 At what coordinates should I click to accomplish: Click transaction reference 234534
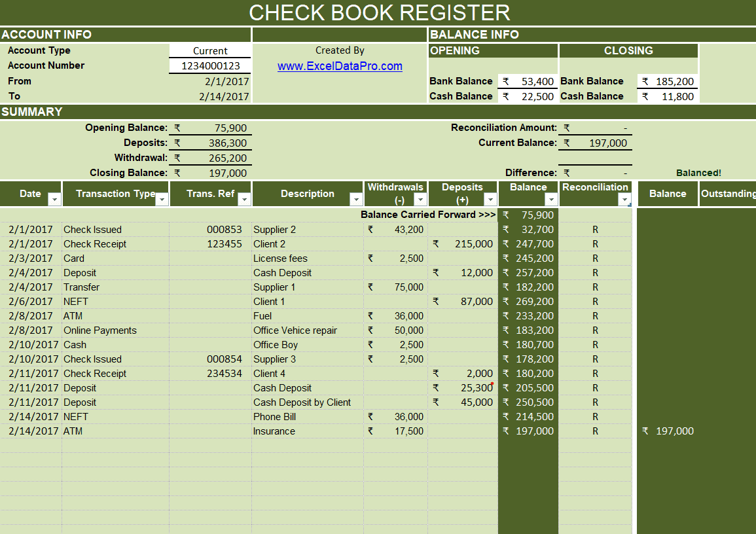(225, 374)
